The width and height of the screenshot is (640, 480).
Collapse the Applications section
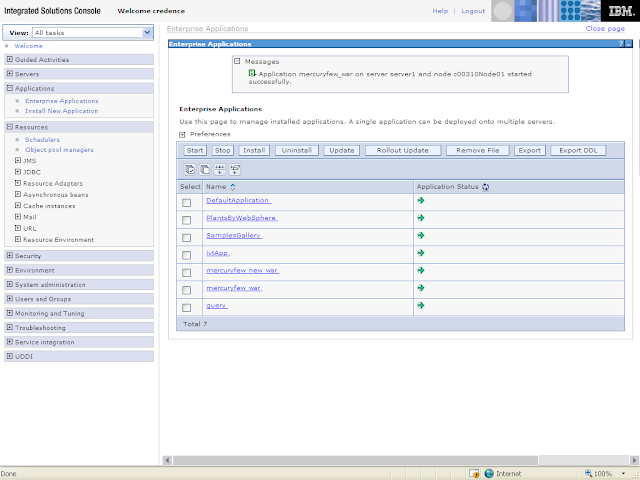(x=10, y=88)
